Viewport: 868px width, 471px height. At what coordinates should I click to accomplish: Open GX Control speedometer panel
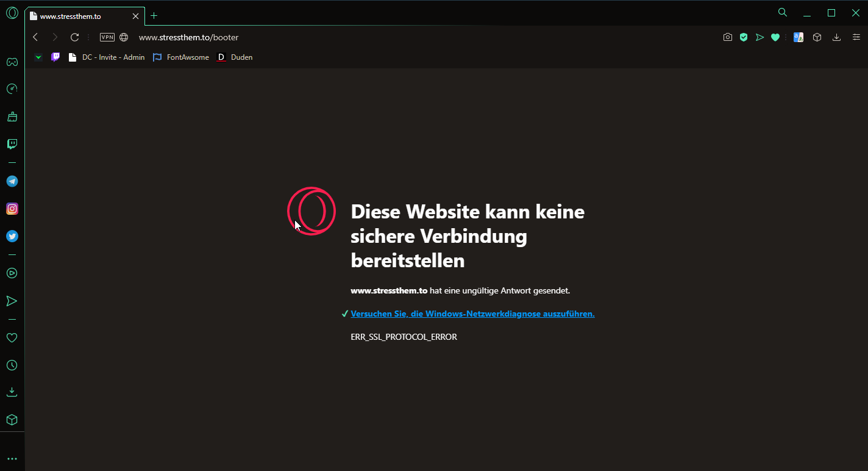point(12,89)
